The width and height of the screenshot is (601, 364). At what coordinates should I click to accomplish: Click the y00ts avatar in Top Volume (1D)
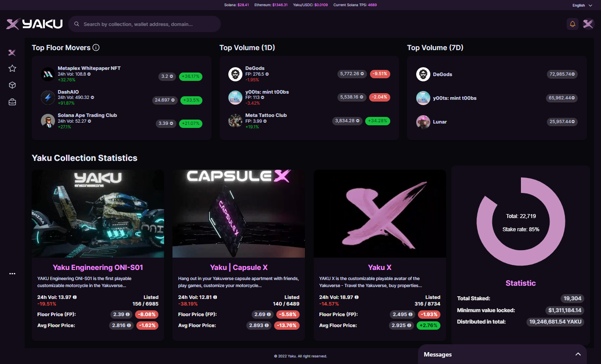(x=235, y=98)
